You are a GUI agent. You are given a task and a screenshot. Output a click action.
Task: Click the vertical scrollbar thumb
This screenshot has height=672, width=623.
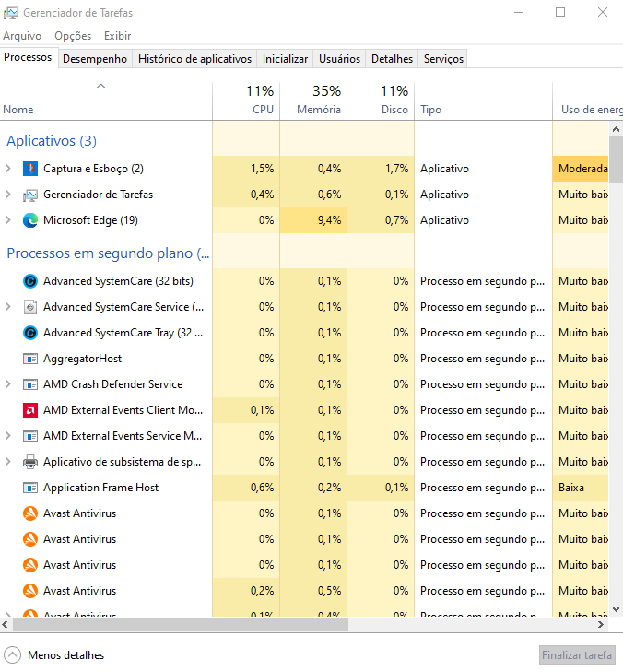point(616,159)
